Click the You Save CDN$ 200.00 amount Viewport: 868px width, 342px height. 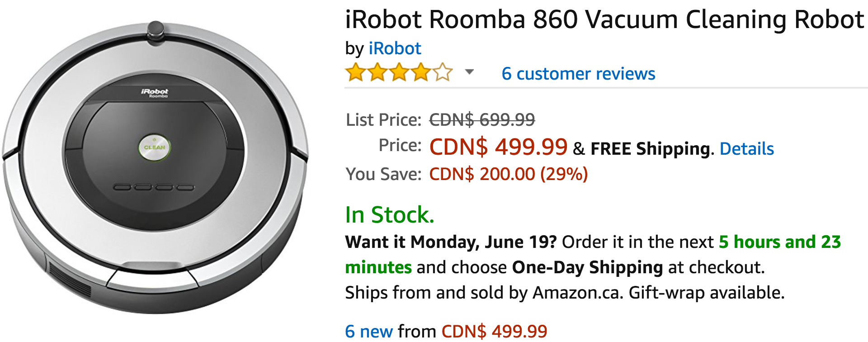click(x=508, y=174)
